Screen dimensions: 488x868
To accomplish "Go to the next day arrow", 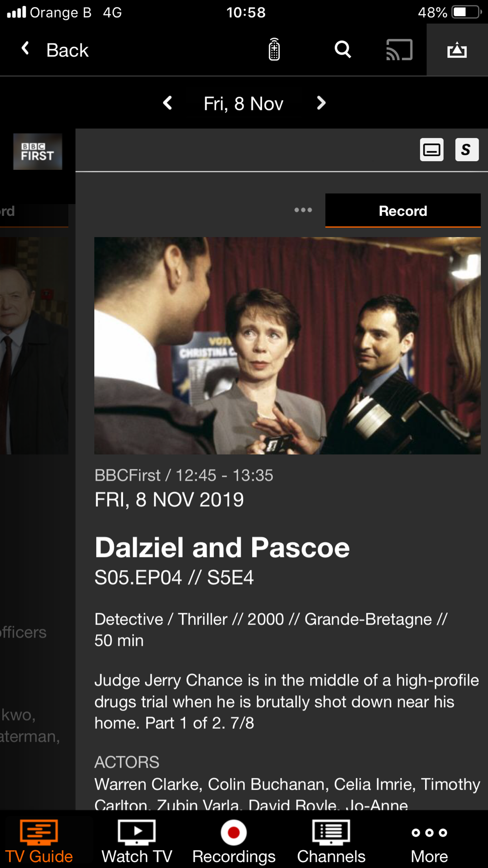I will click(x=321, y=103).
